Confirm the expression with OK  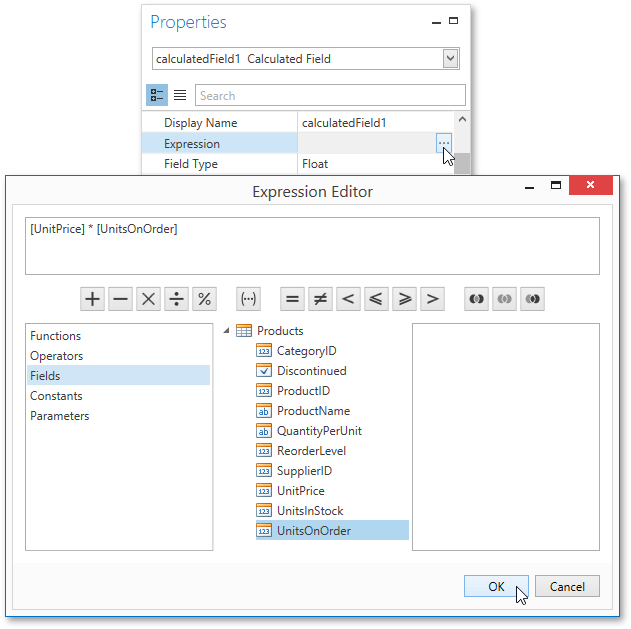point(496,586)
